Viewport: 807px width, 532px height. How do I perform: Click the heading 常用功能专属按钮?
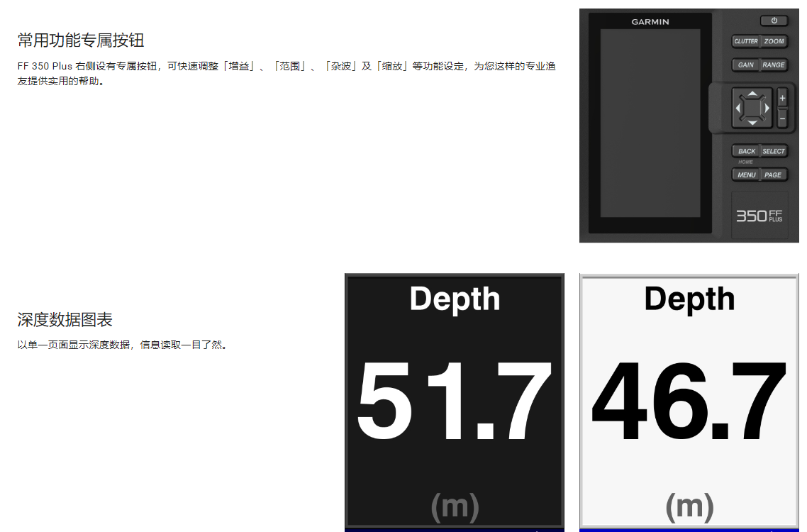click(x=81, y=40)
